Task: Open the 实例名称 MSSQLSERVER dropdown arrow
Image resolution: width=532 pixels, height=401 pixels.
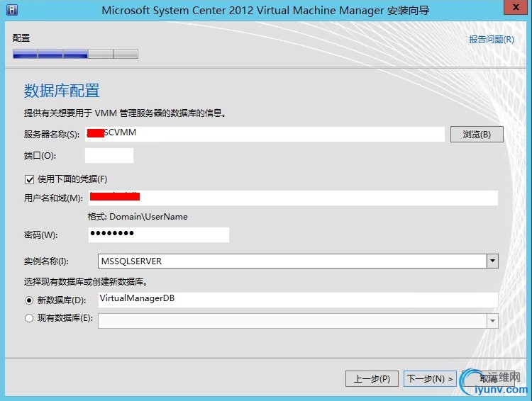Action: coord(493,261)
